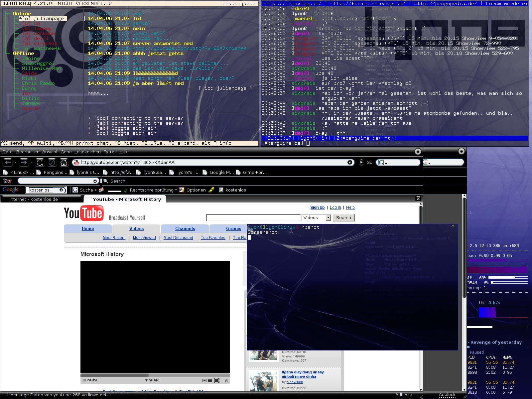Go to the browser Home page
The width and height of the screenshot is (532, 399).
pos(64,162)
